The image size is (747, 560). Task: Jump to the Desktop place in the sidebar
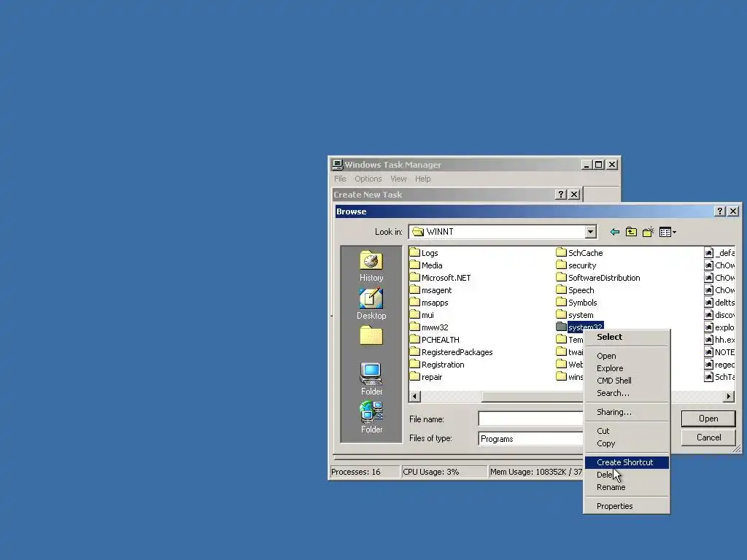pyautogui.click(x=371, y=304)
